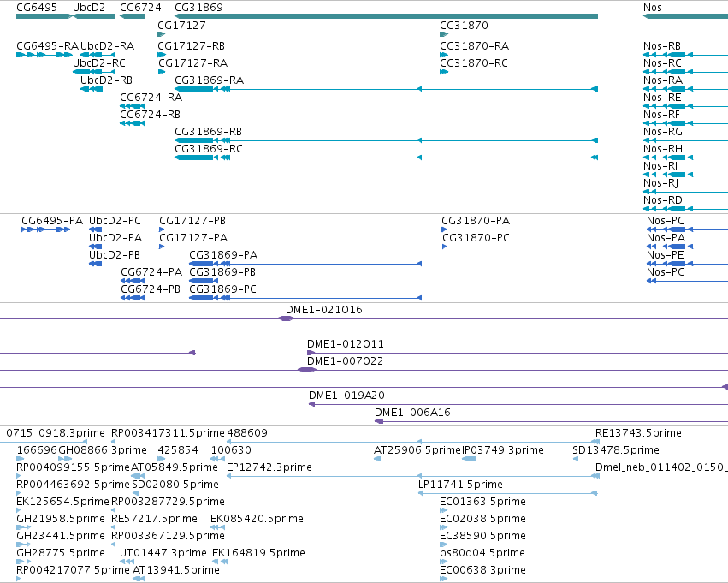The height and width of the screenshot is (583, 728).
Task: Click the 488609 feature label
Action: (247, 433)
